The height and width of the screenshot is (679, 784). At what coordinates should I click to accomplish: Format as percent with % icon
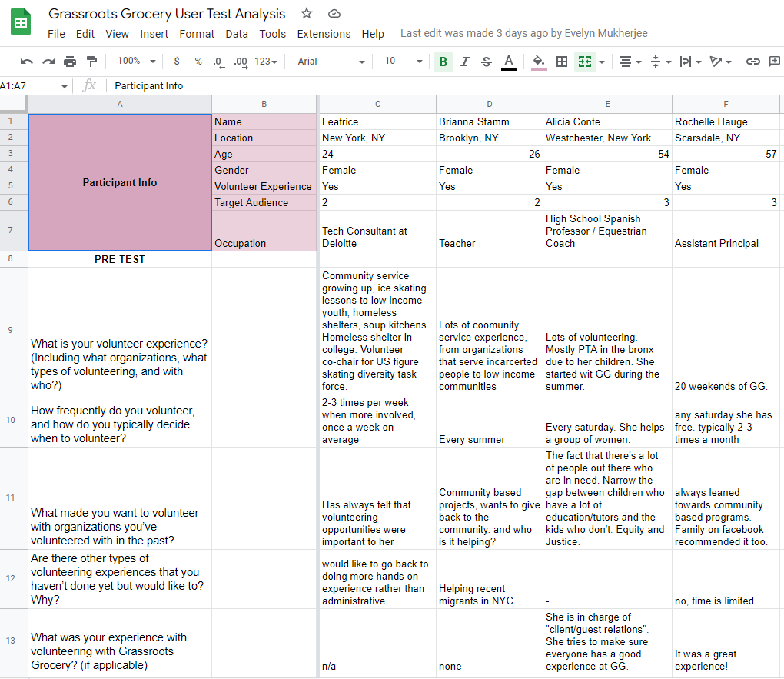198,62
